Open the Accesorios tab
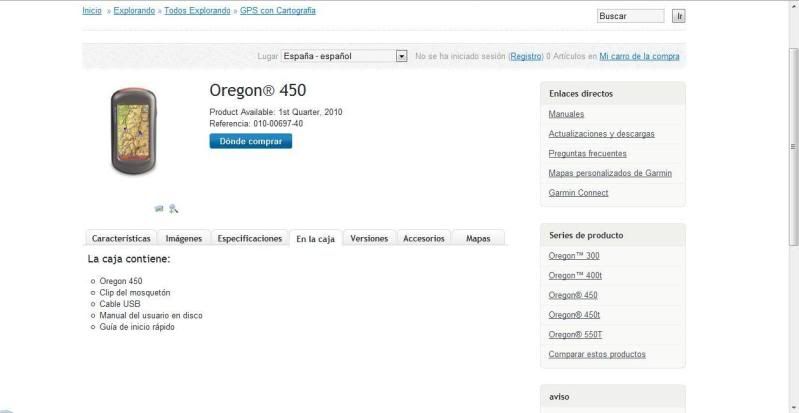Image resolution: width=799 pixels, height=413 pixels. click(x=423, y=238)
